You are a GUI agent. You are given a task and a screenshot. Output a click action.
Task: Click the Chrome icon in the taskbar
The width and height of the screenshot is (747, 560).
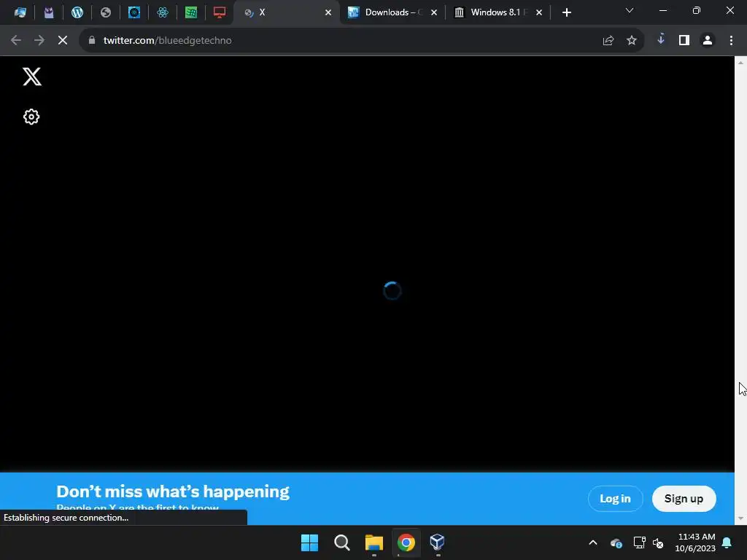pos(406,542)
